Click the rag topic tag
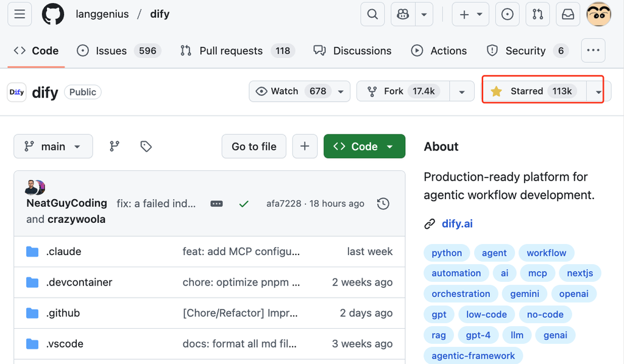The height and width of the screenshot is (364, 624). point(439,335)
